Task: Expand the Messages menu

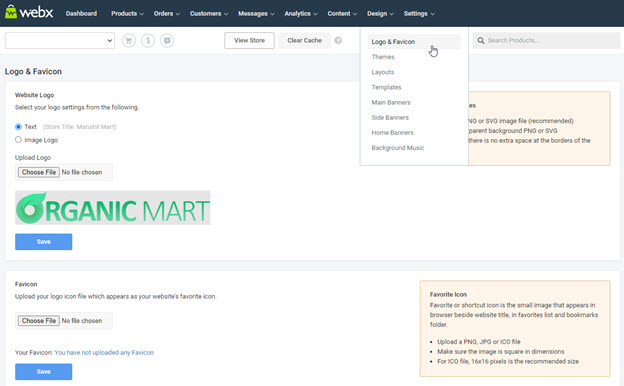Action: (x=256, y=14)
